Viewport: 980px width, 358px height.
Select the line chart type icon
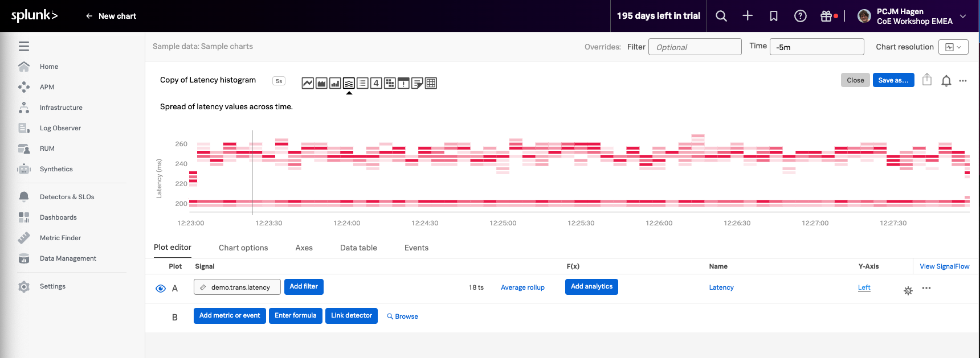[308, 83]
